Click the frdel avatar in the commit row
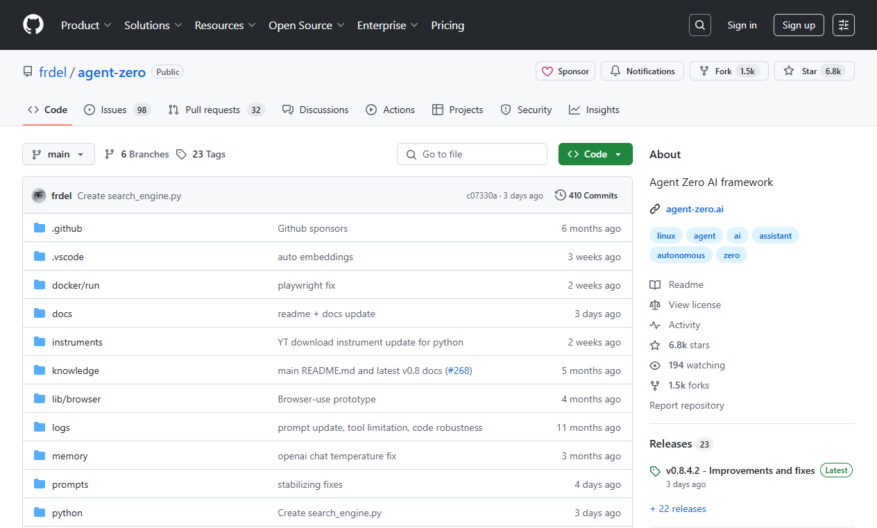This screenshot has width=877, height=528. click(x=39, y=196)
